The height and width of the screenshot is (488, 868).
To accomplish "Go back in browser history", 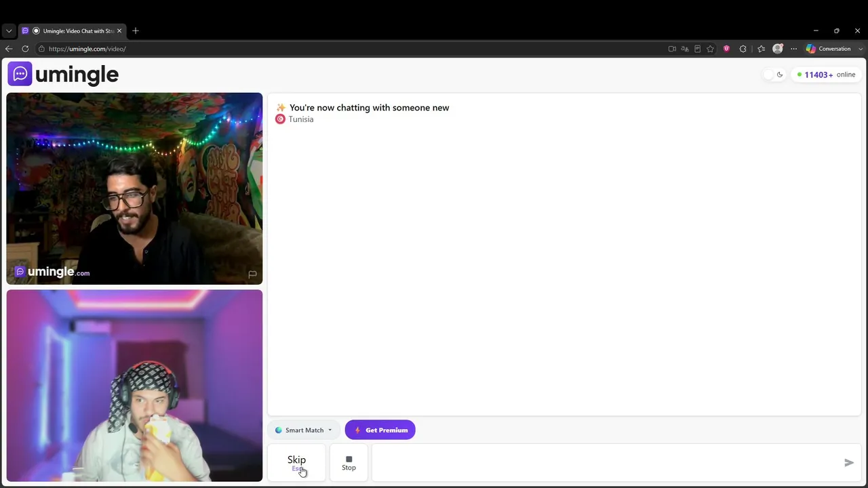I will coord(9,49).
